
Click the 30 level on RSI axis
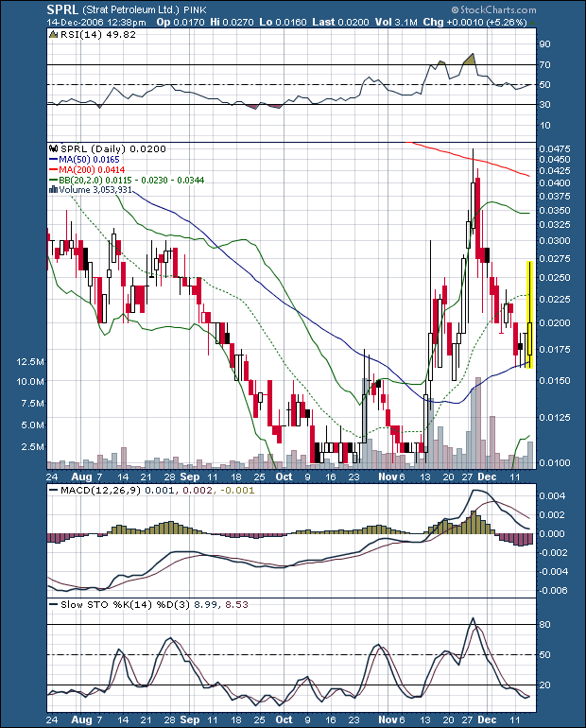[x=544, y=105]
